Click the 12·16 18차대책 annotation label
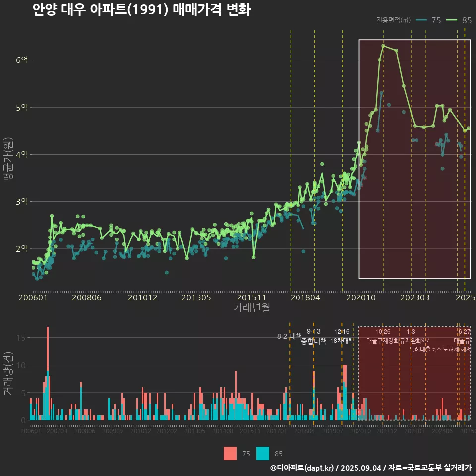 coord(342,336)
